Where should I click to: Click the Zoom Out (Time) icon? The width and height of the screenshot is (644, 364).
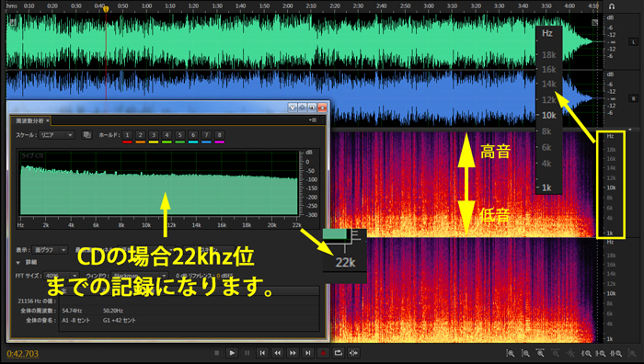[x=556, y=353]
